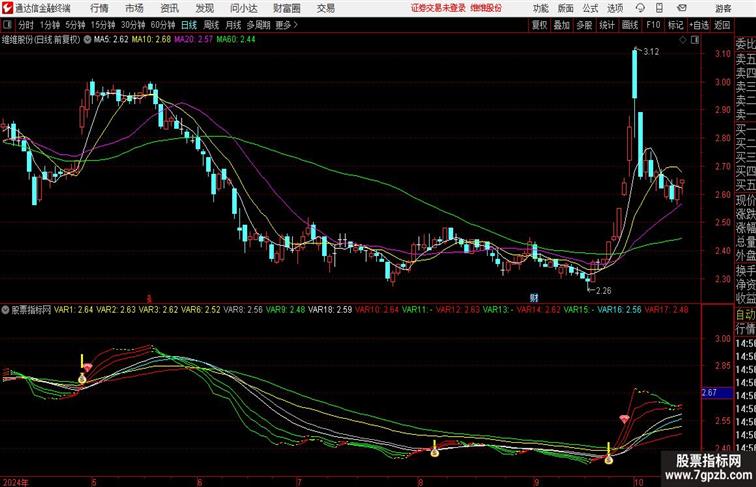Viewport: 756px width, 487px height.
Task: Select the 多周期 tab
Action: [x=258, y=25]
